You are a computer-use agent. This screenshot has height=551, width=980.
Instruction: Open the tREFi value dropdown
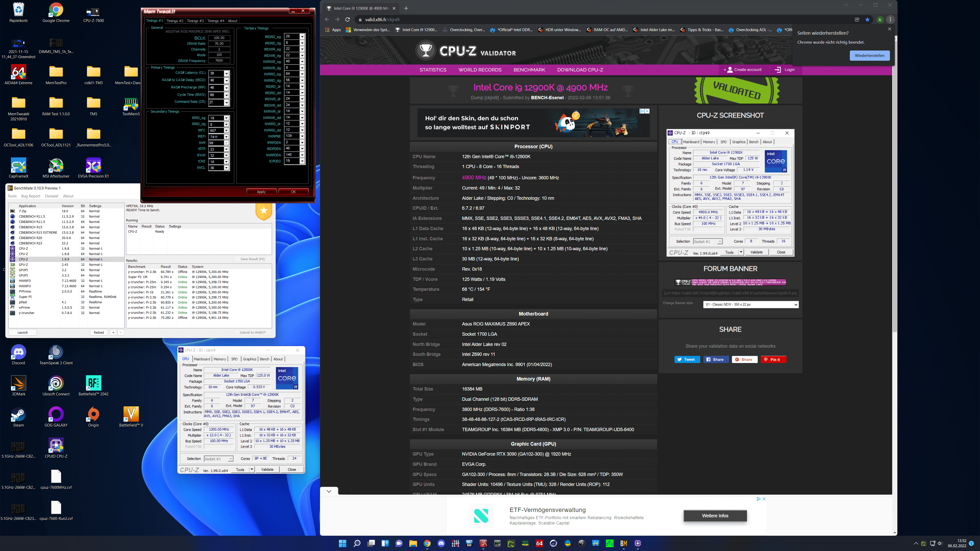point(226,137)
